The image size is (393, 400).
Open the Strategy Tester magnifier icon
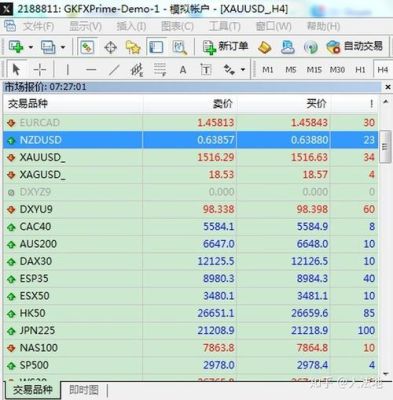180,47
